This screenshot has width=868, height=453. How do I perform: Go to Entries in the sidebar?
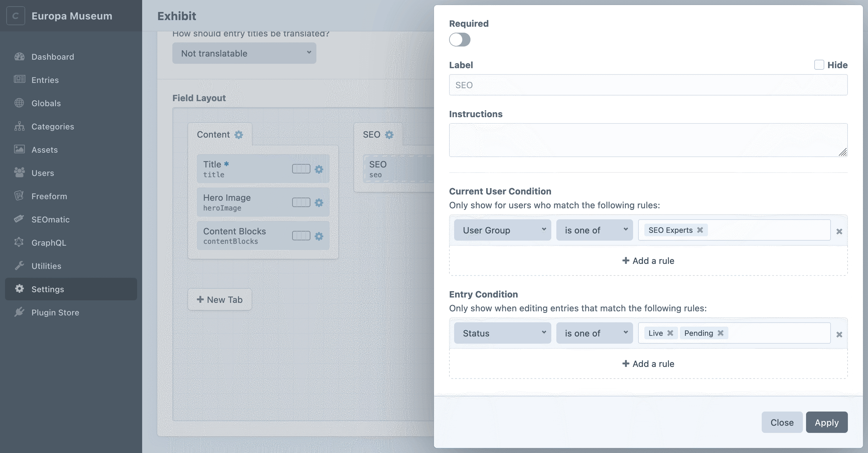pos(71,80)
